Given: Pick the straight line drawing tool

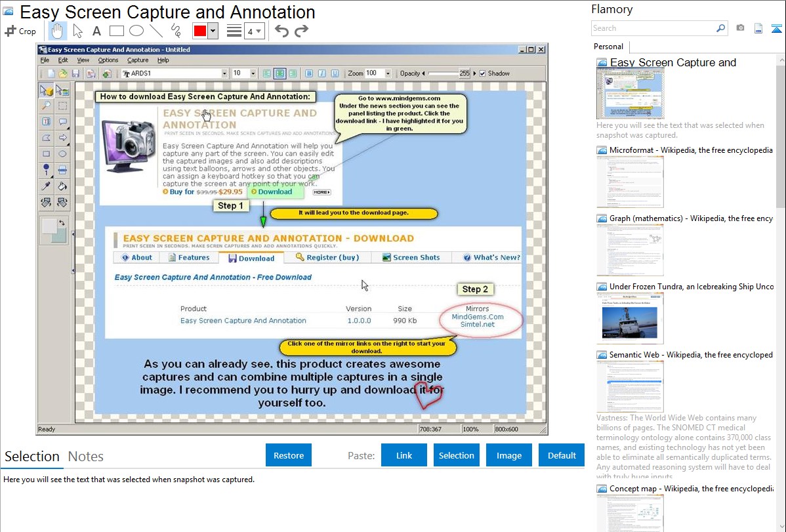Looking at the screenshot, I should [x=156, y=31].
